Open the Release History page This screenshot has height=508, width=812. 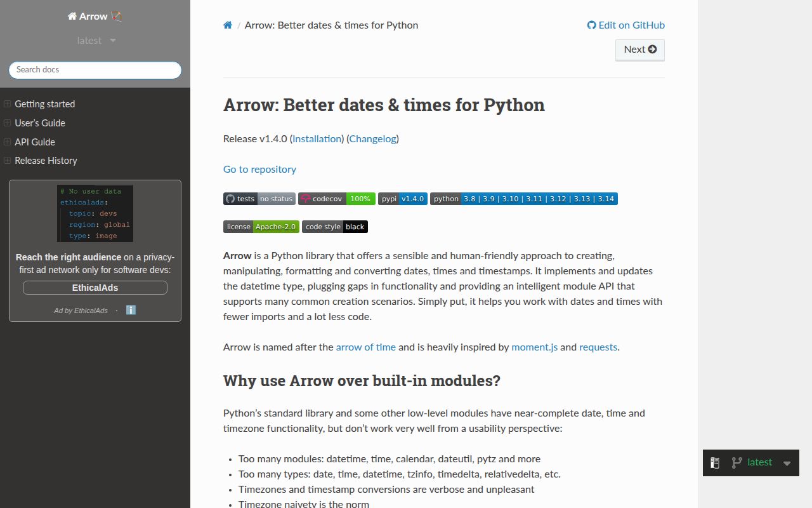pos(46,161)
